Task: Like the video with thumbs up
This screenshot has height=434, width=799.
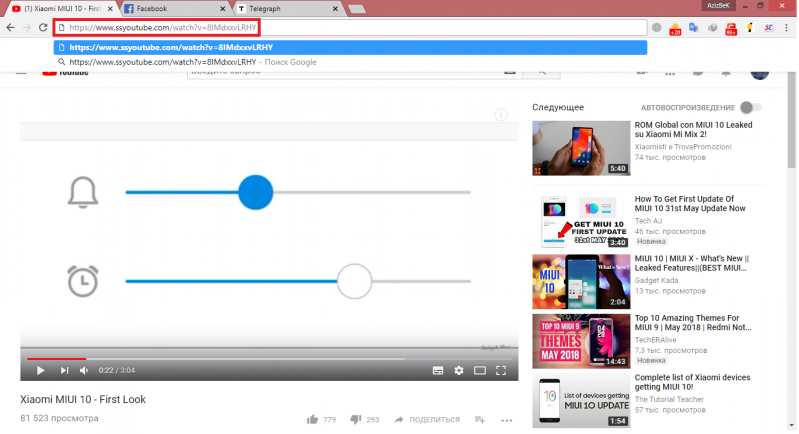Action: point(312,419)
